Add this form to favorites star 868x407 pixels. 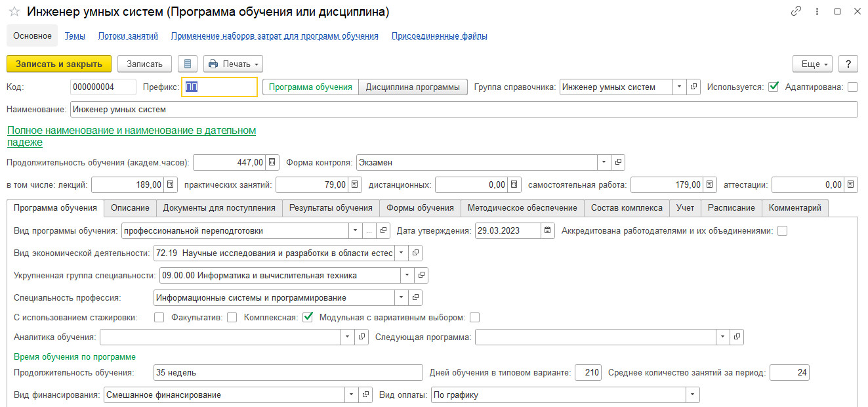tap(14, 12)
